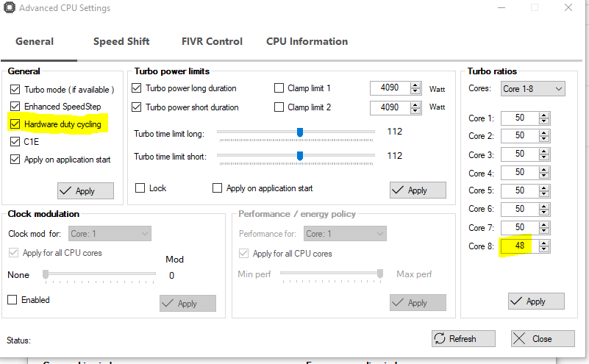Disable Turbo mode checkbox
This screenshot has height=364, width=589.
pyautogui.click(x=15, y=90)
